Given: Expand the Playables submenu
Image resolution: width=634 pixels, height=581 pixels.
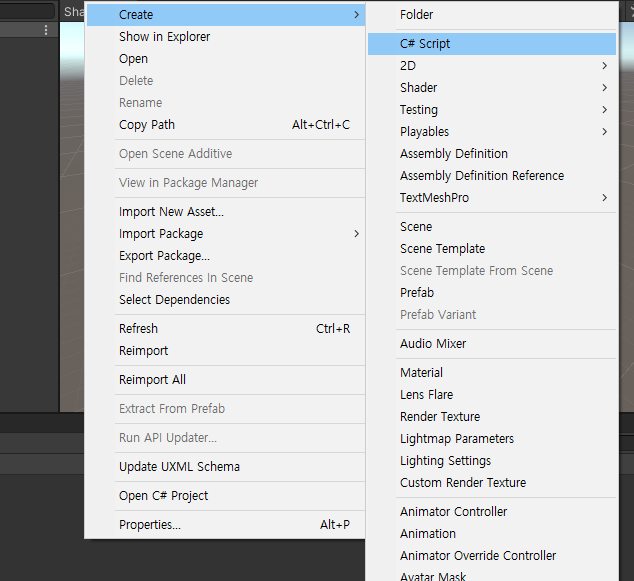Looking at the screenshot, I should (492, 131).
